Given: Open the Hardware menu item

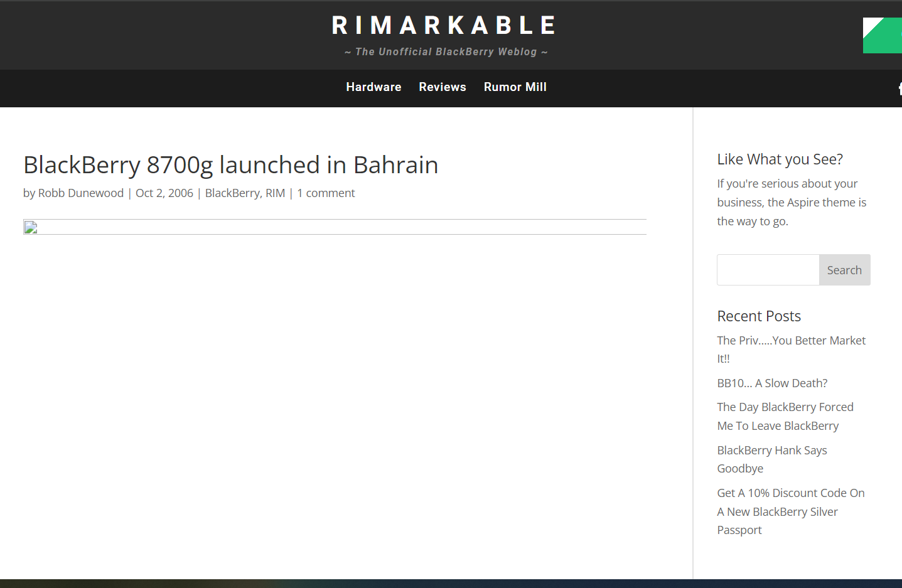Looking at the screenshot, I should pyautogui.click(x=373, y=87).
